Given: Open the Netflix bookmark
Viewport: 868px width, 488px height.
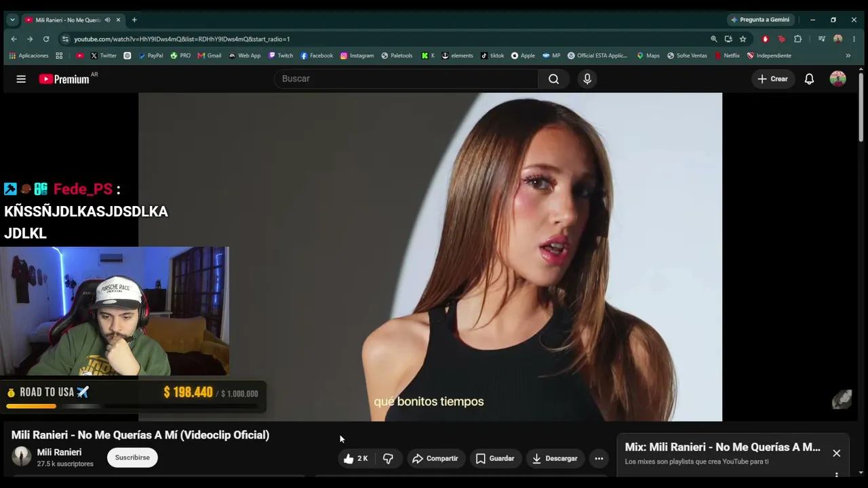Looking at the screenshot, I should pyautogui.click(x=726, y=56).
